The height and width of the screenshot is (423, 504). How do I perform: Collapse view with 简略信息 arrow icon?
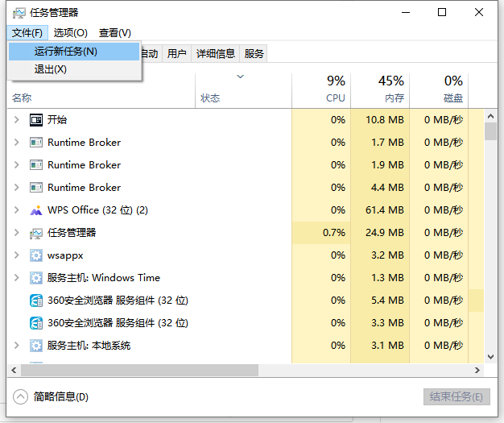21,397
